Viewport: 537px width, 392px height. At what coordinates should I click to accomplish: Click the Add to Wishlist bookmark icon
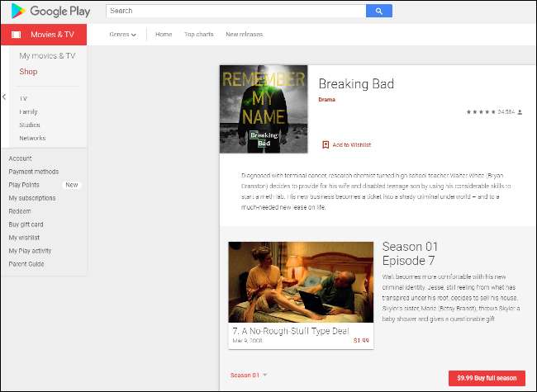click(x=326, y=144)
